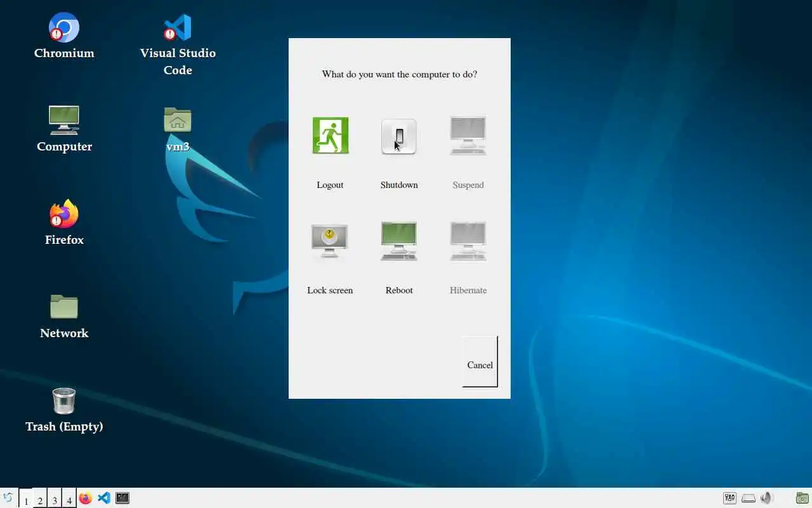The width and height of the screenshot is (812, 508).
Task: Click the greyed-out Hibernate computer icon
Action: coord(468,241)
